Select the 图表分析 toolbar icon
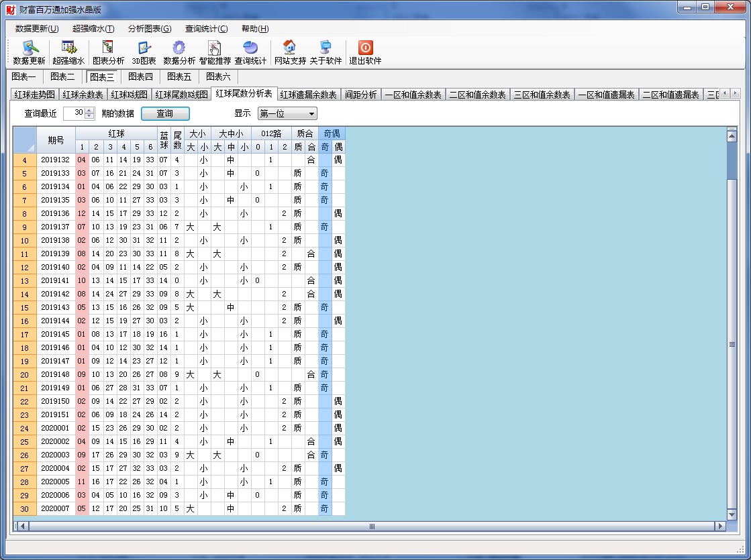Viewport: 751px width, 560px height. click(108, 52)
